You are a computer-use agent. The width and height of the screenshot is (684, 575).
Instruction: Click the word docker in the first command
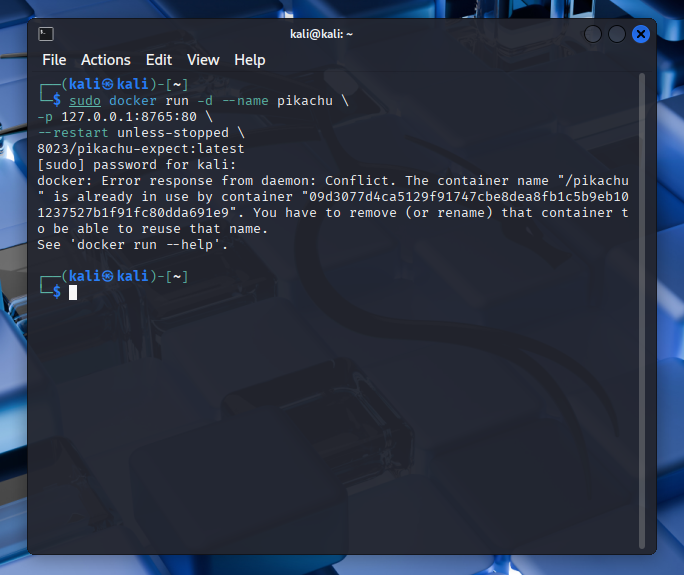coord(133,101)
